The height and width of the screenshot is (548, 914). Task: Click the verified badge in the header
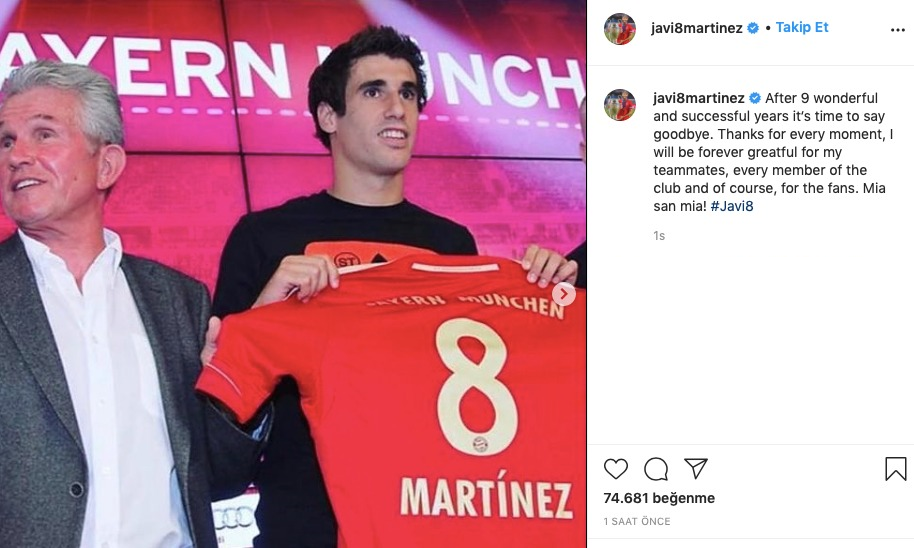click(753, 28)
